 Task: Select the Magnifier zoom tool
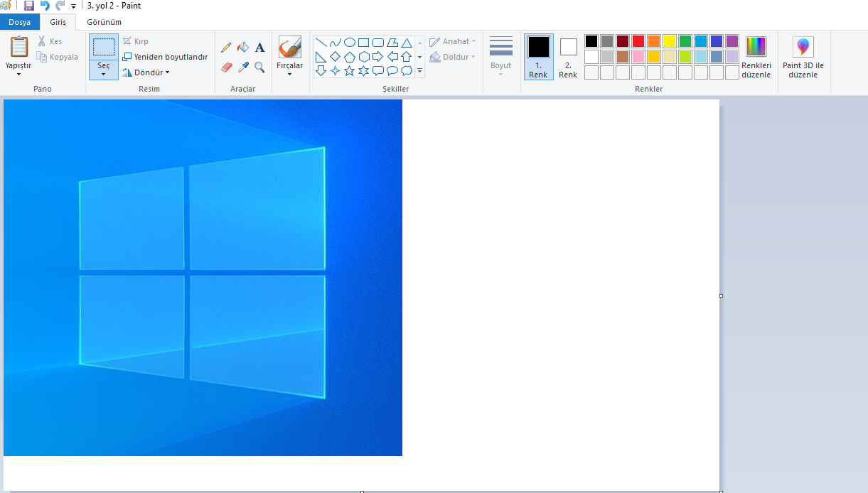tap(259, 67)
